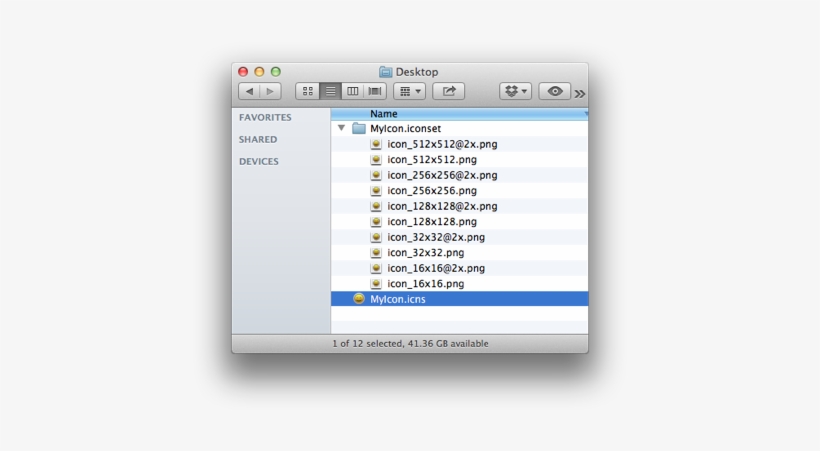The height and width of the screenshot is (451, 820).
Task: Select the MyIcon.icns file name
Action: [397, 299]
